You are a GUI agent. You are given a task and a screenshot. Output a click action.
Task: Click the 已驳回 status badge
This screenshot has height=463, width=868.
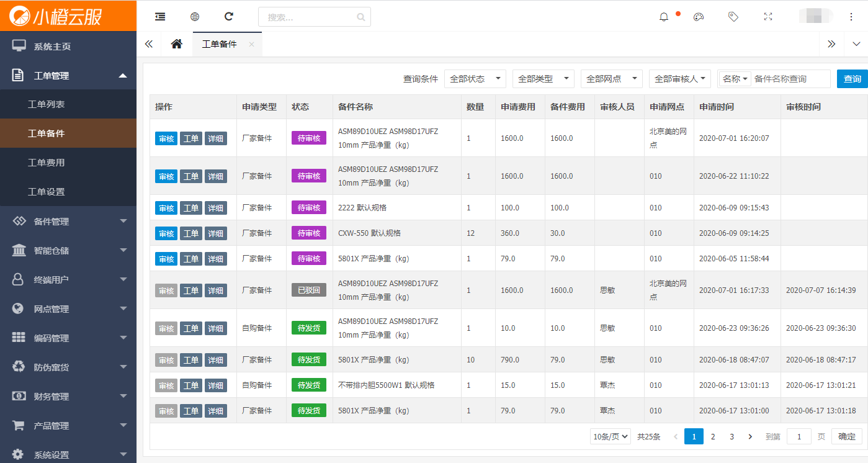tap(309, 290)
